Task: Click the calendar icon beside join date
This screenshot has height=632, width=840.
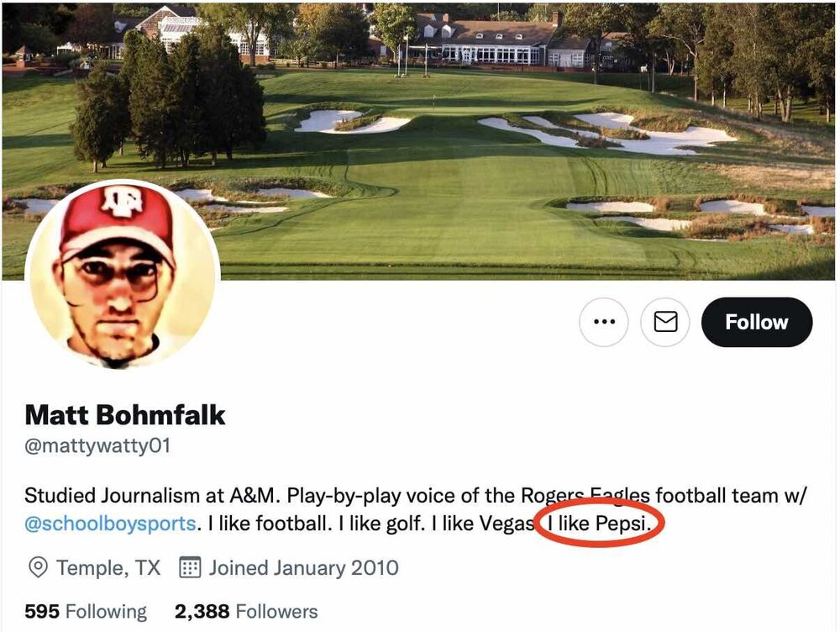Action: (191, 568)
